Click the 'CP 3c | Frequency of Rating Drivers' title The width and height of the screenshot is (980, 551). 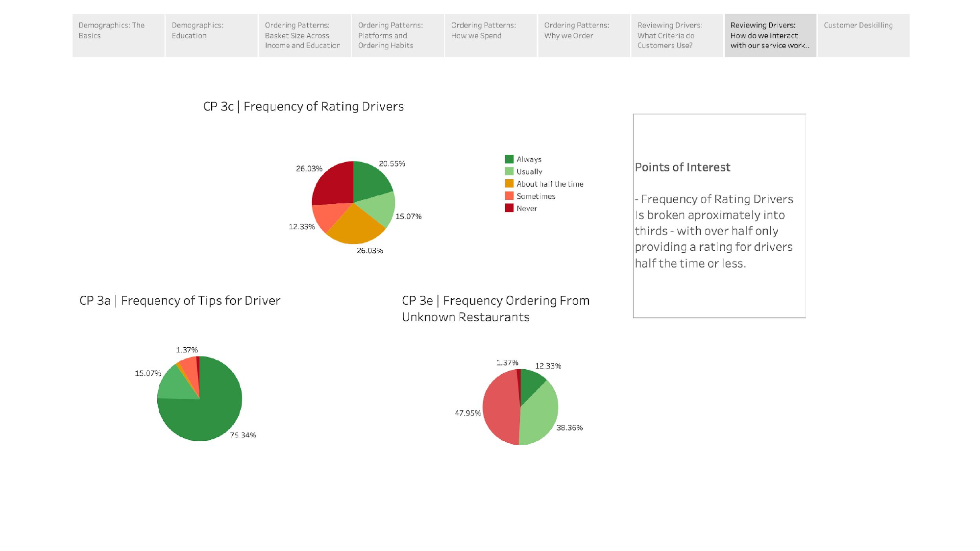click(304, 106)
